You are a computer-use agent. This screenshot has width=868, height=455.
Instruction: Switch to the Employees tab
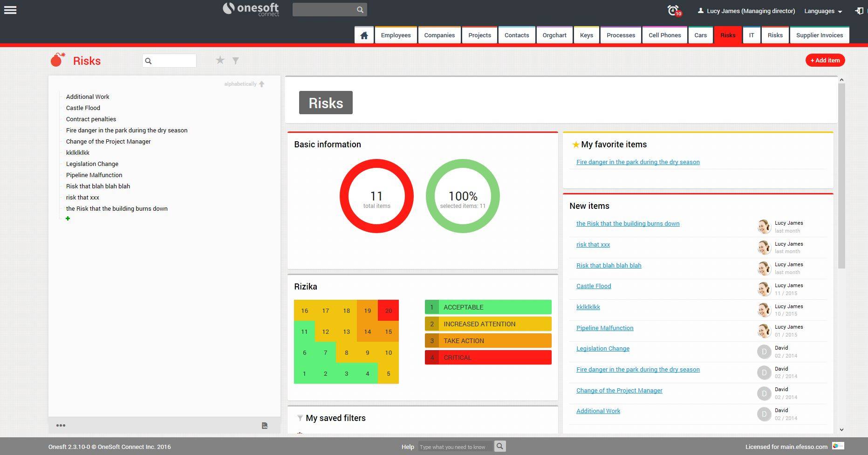pyautogui.click(x=396, y=35)
